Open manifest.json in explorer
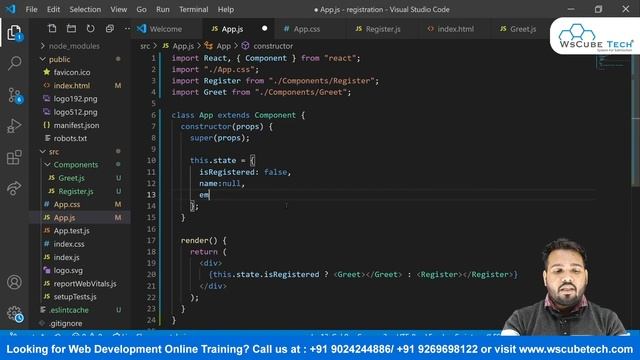This screenshot has width=640, height=360. tap(76, 125)
